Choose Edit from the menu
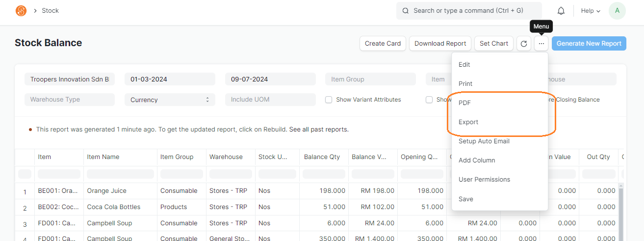The width and height of the screenshot is (644, 241). [x=500, y=64]
